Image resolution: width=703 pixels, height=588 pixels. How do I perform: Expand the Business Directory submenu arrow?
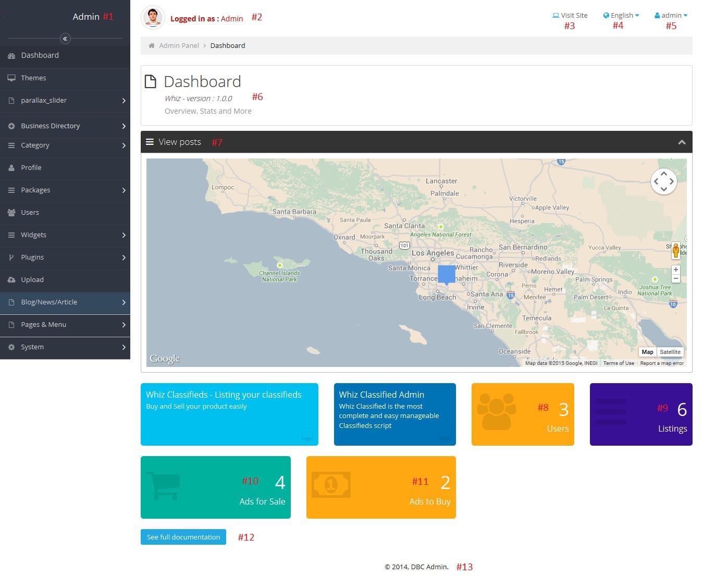pos(124,126)
